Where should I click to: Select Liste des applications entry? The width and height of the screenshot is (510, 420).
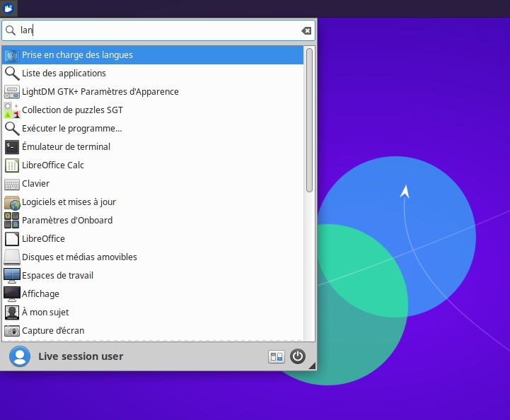(64, 74)
